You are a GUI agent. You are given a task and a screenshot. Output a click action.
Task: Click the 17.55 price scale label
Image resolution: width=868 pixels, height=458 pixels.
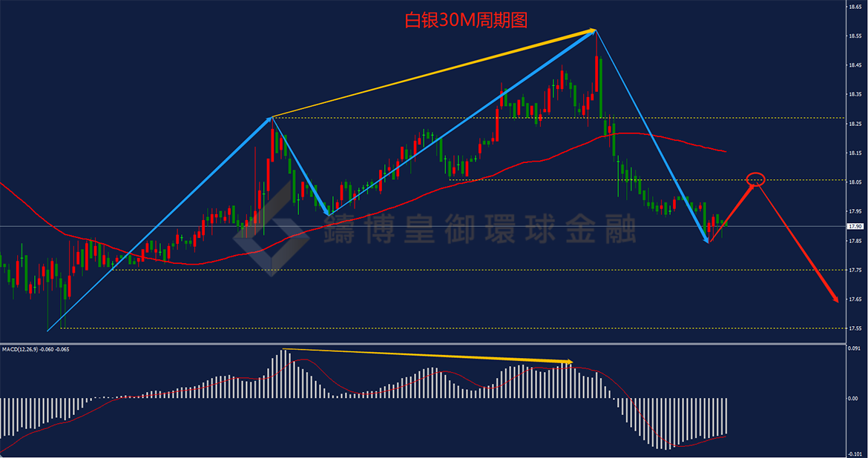[855, 328]
